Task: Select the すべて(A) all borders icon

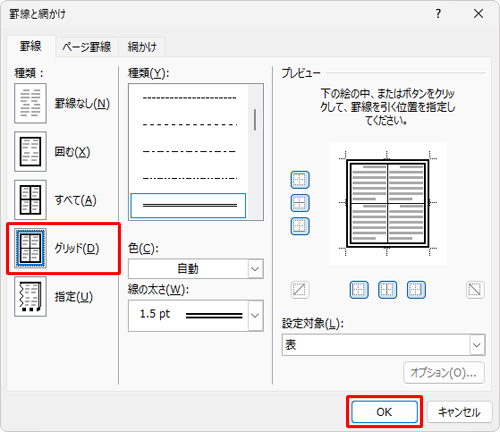Action: [x=30, y=200]
